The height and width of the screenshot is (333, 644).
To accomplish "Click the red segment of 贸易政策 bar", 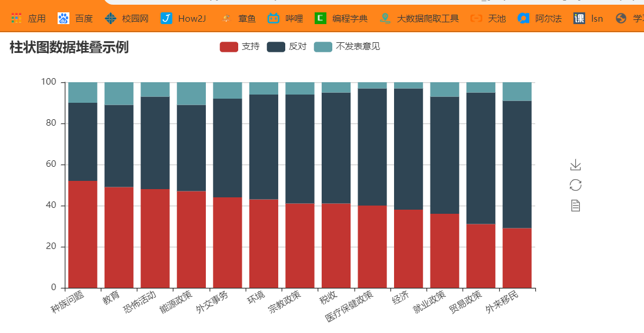I will click(x=481, y=256).
